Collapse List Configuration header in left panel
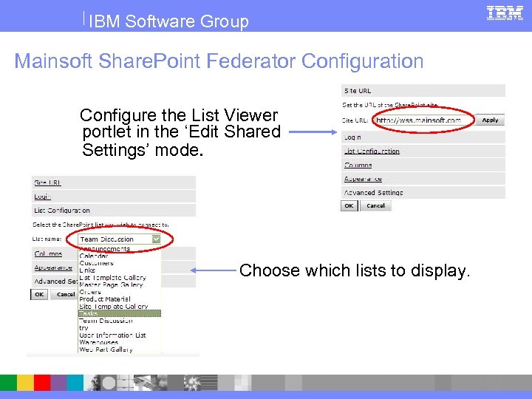 [114, 211]
